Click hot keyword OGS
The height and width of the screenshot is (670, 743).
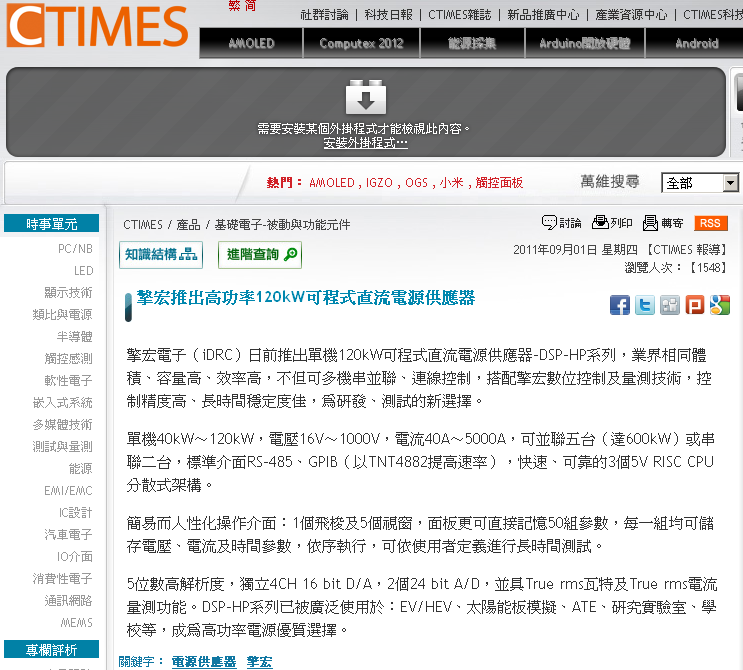417,183
